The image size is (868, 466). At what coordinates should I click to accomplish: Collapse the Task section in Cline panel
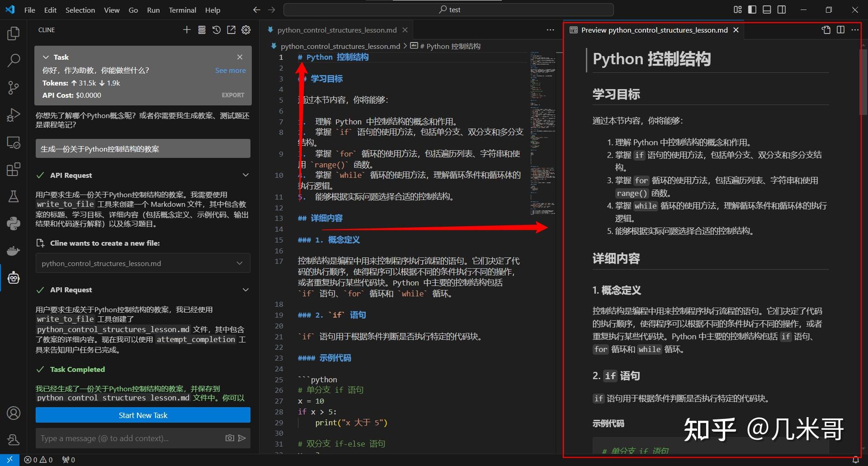[46, 57]
